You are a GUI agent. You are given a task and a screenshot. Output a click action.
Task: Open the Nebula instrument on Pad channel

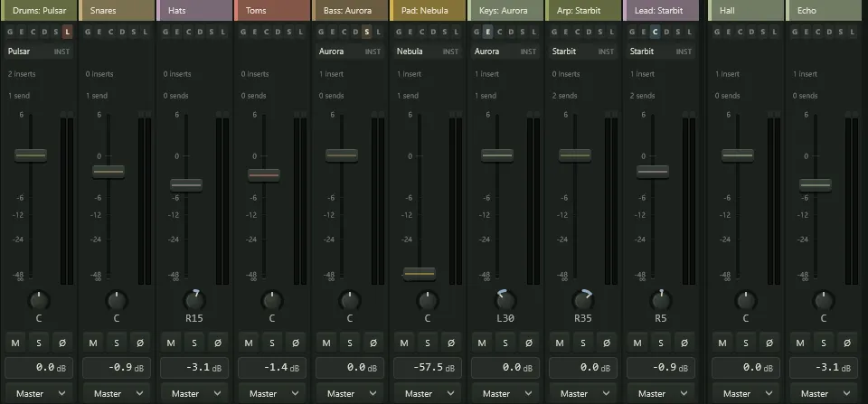click(428, 52)
